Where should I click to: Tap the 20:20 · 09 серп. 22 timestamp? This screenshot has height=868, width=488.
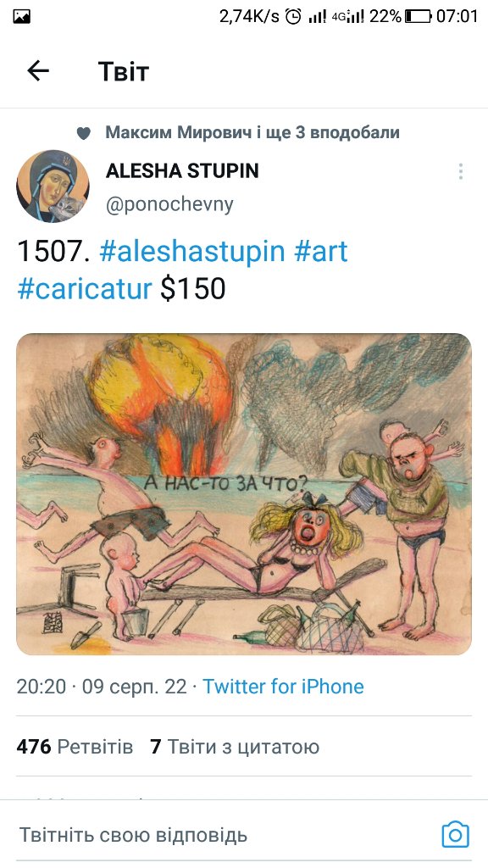[x=102, y=687]
